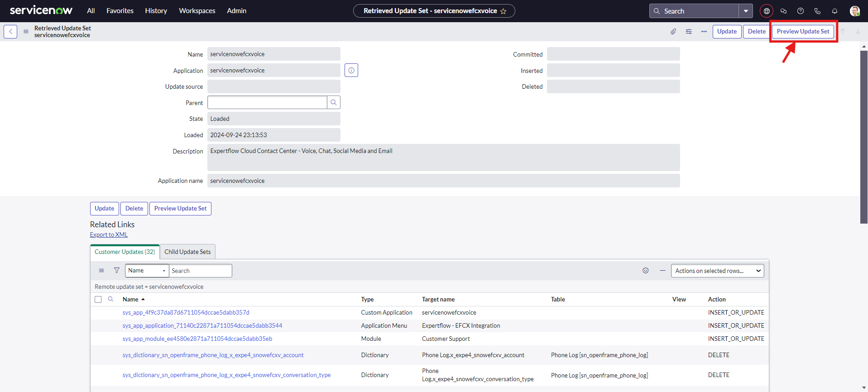Click the Export to XML link
This screenshot has height=392, width=868.
(109, 235)
